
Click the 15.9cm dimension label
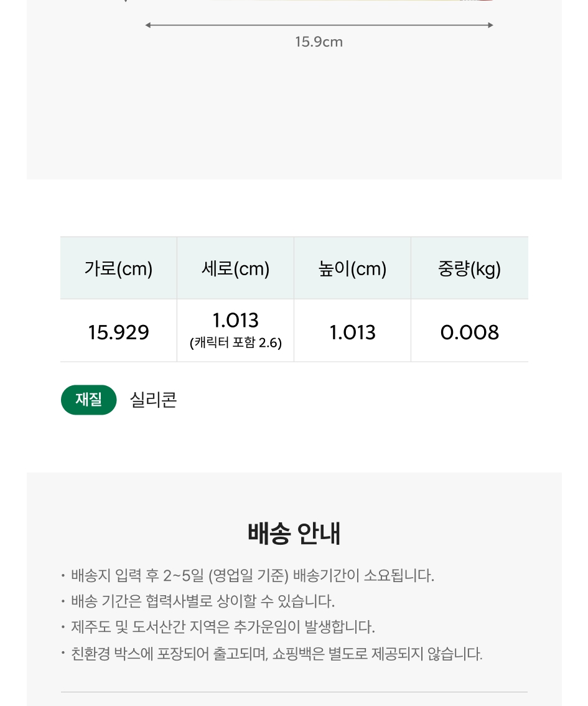(x=319, y=42)
